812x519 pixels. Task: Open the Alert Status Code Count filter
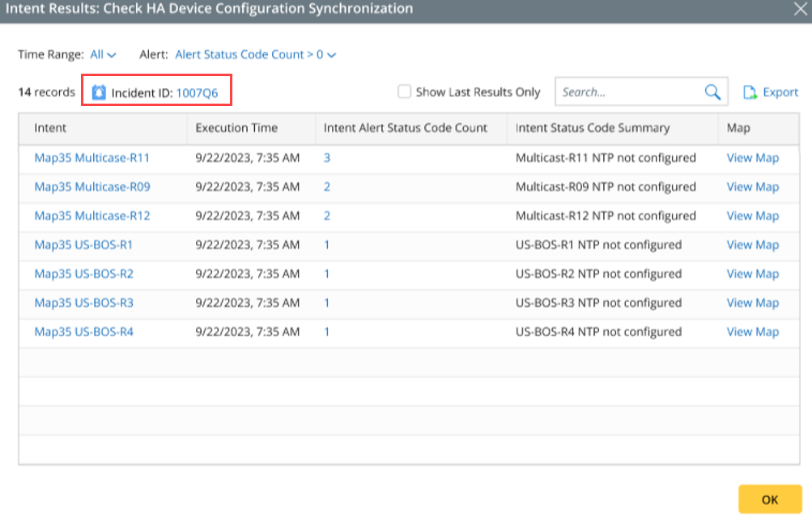(x=255, y=55)
